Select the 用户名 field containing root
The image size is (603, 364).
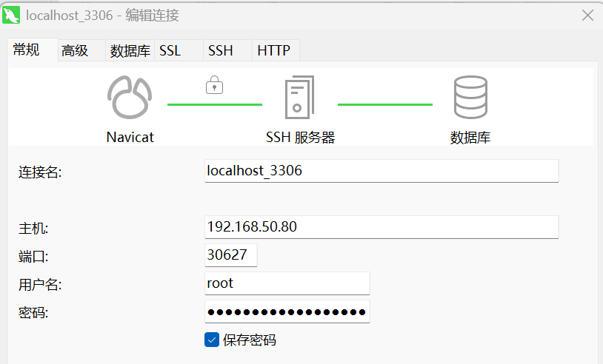tap(287, 283)
